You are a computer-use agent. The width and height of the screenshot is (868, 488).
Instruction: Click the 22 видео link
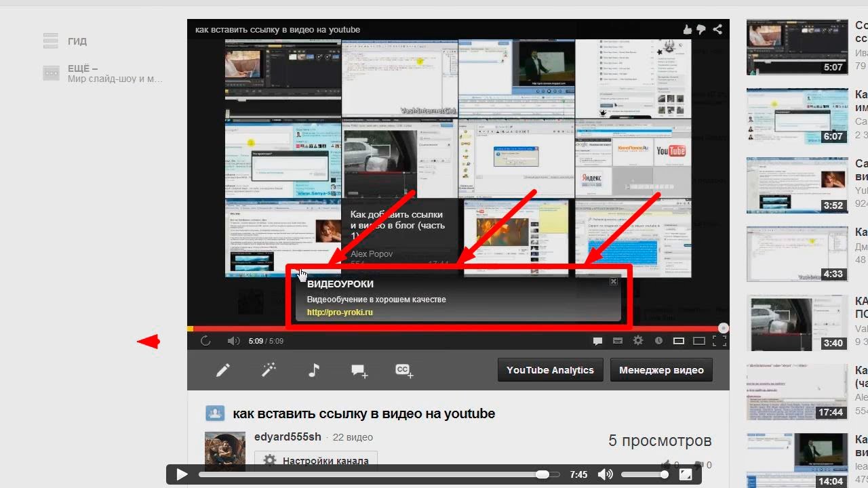[353, 437]
